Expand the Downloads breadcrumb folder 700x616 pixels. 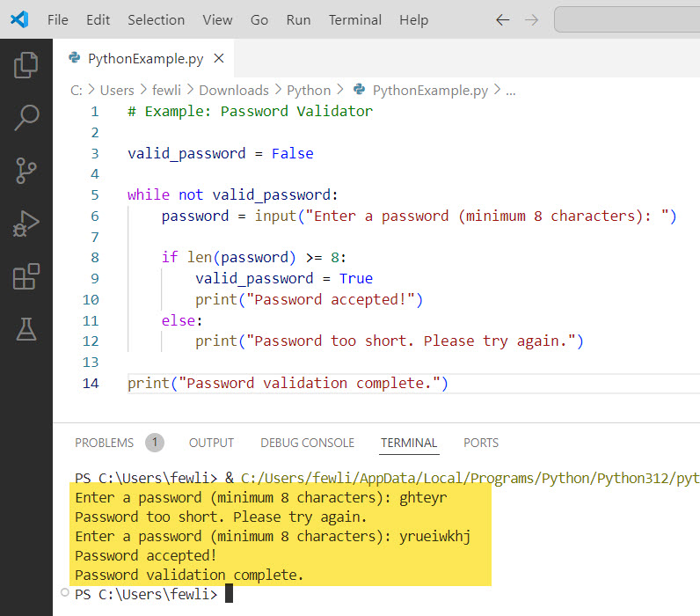click(x=233, y=90)
